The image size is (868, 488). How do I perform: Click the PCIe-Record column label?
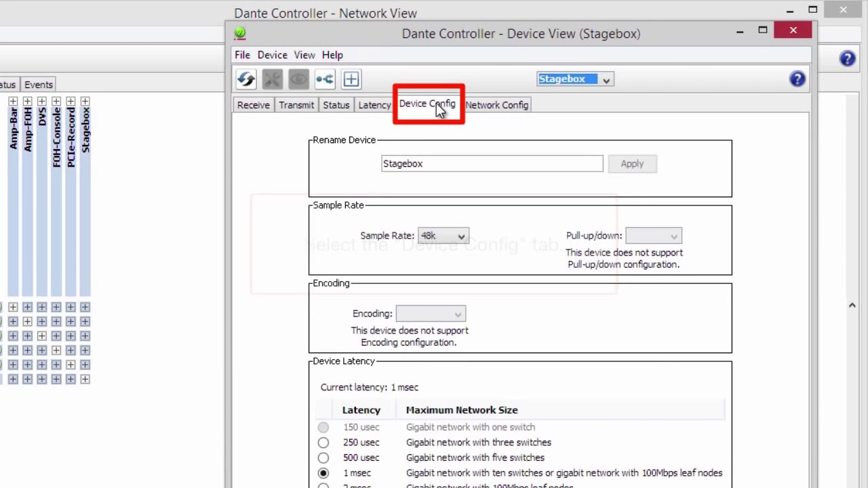[71, 137]
